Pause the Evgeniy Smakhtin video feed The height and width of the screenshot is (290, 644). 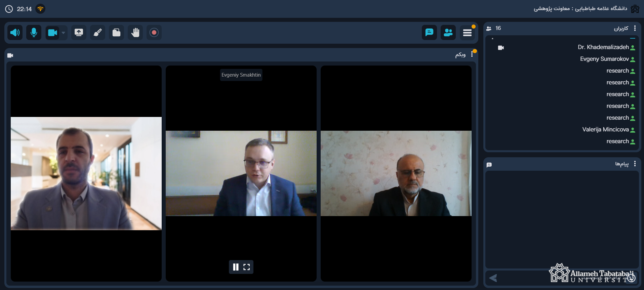pyautogui.click(x=236, y=267)
